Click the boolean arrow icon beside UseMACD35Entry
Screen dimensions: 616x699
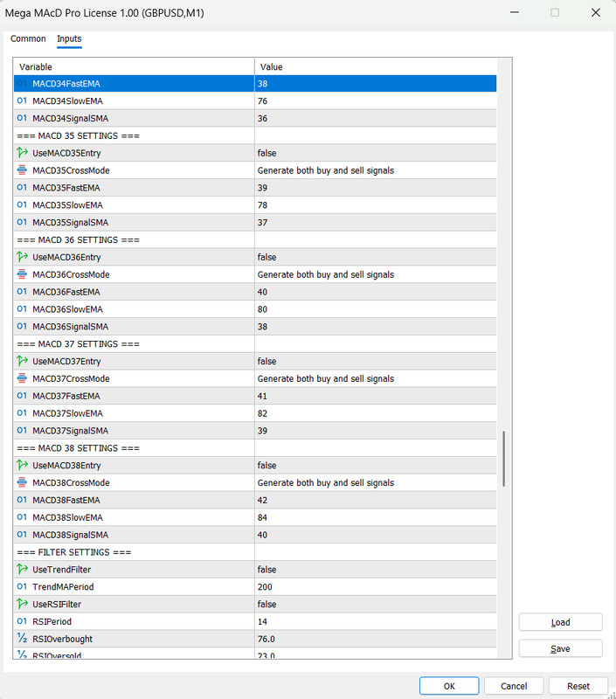pos(22,153)
